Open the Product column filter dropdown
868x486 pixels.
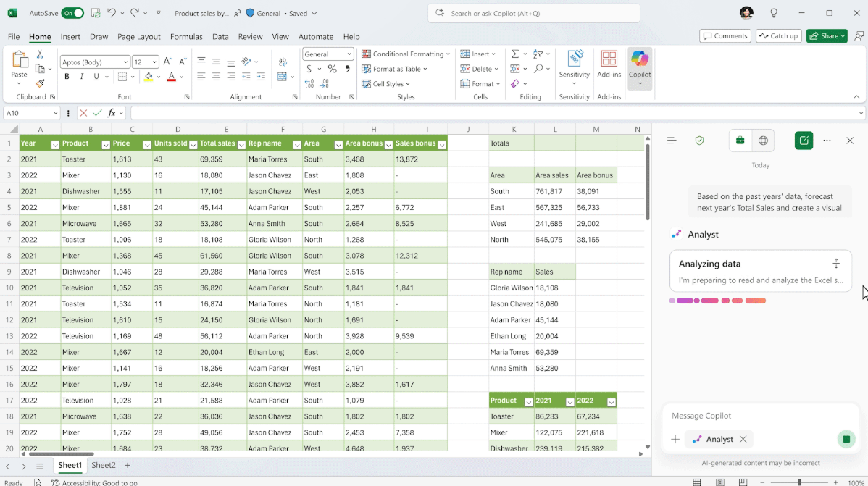coord(106,145)
